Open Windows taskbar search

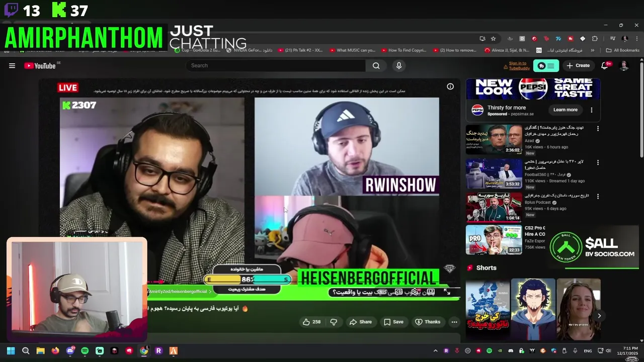click(26, 351)
